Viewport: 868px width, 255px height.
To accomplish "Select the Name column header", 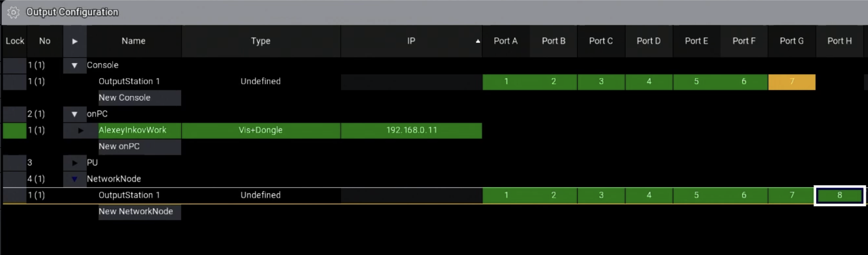I will (134, 41).
